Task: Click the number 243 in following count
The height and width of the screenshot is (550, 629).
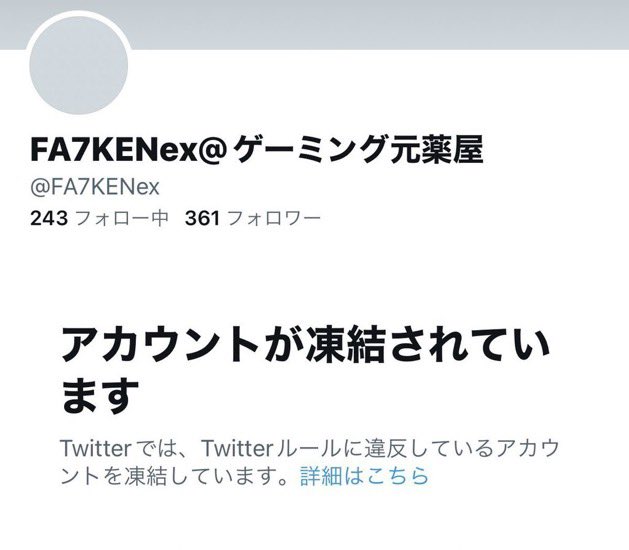Action: tap(49, 218)
